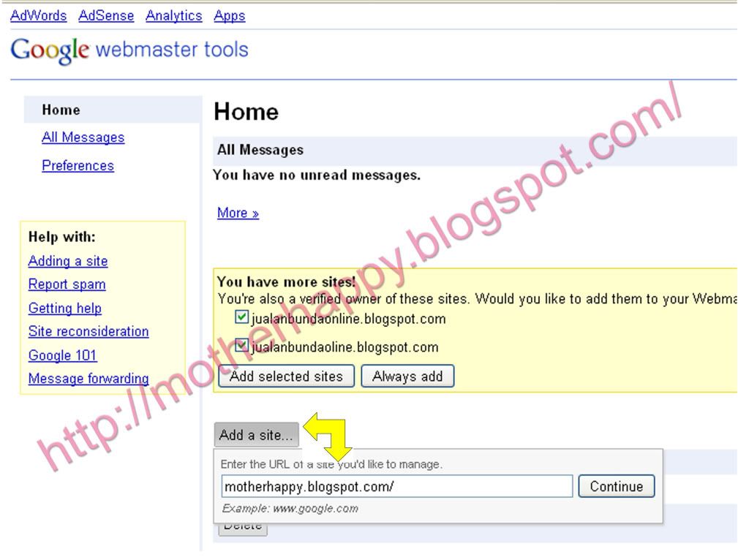Select Home in the left sidebar
Screen dimensions: 749x560
click(x=61, y=110)
